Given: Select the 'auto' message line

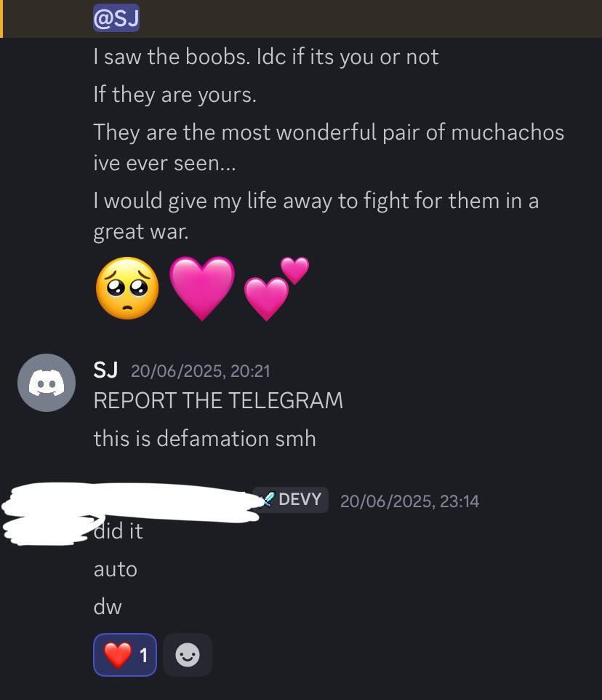Looking at the screenshot, I should tap(116, 569).
